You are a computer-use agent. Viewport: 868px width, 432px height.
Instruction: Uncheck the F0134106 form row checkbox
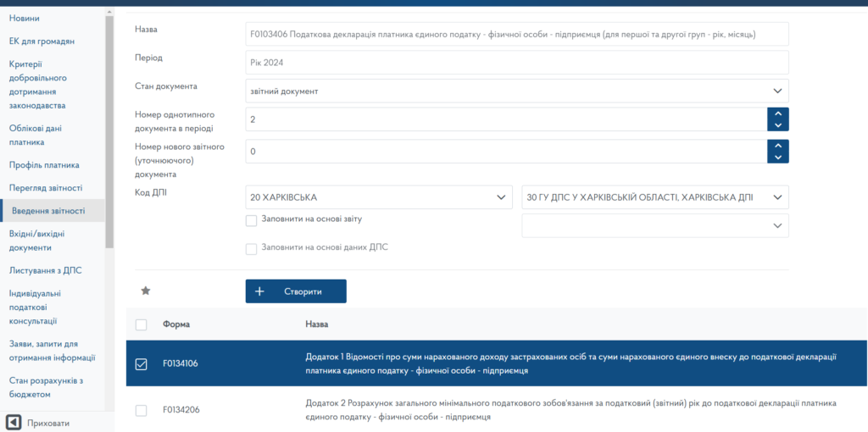click(x=142, y=364)
